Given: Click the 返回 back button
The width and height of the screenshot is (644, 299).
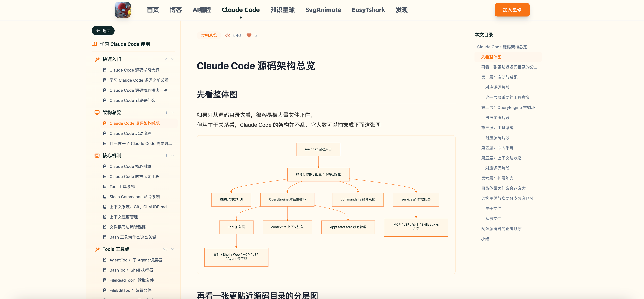Looking at the screenshot, I should click(103, 31).
